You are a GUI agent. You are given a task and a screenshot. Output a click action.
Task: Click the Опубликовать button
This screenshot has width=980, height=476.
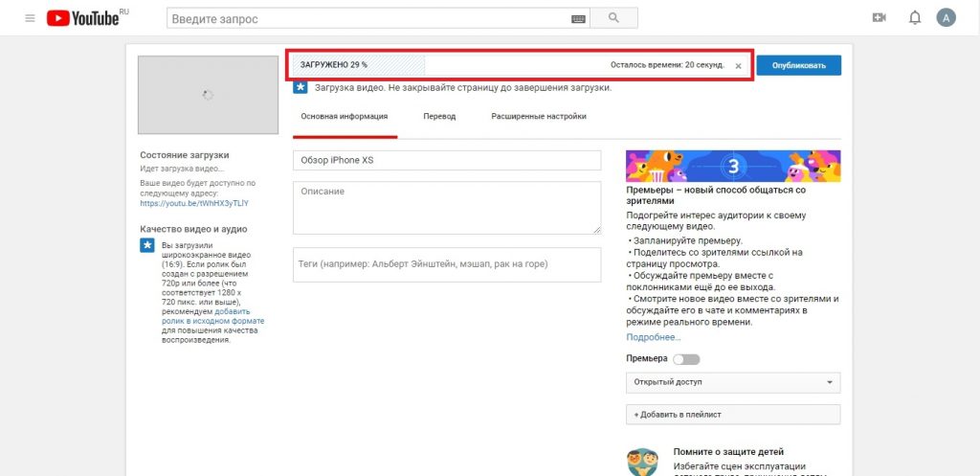click(799, 65)
